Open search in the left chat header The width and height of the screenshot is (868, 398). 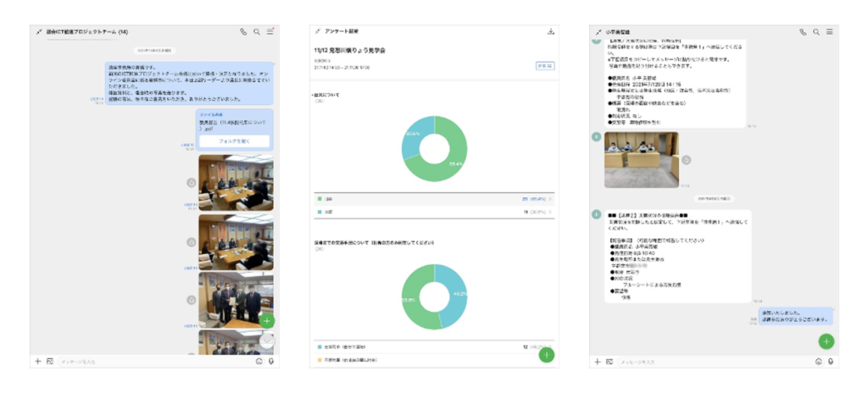click(257, 32)
